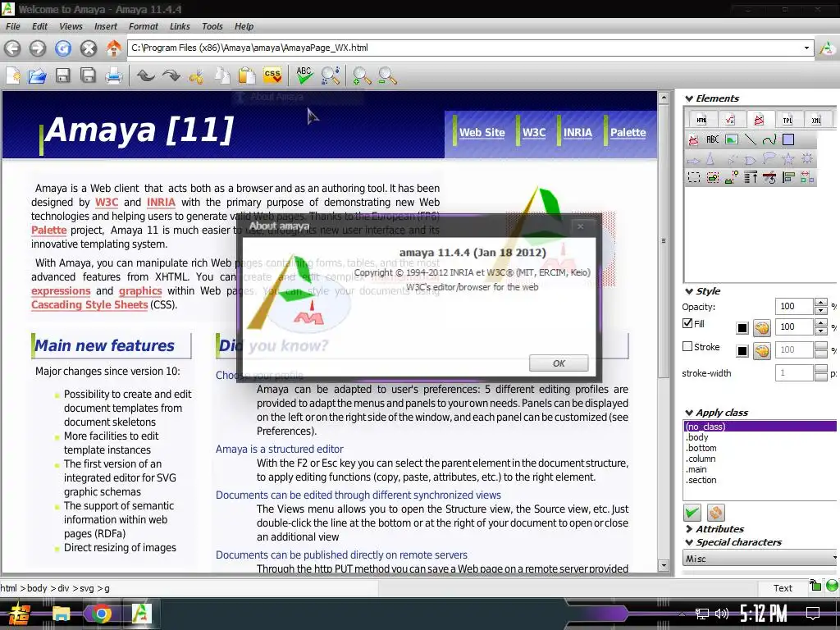
Task: Open the Edit menu
Action: (x=39, y=26)
